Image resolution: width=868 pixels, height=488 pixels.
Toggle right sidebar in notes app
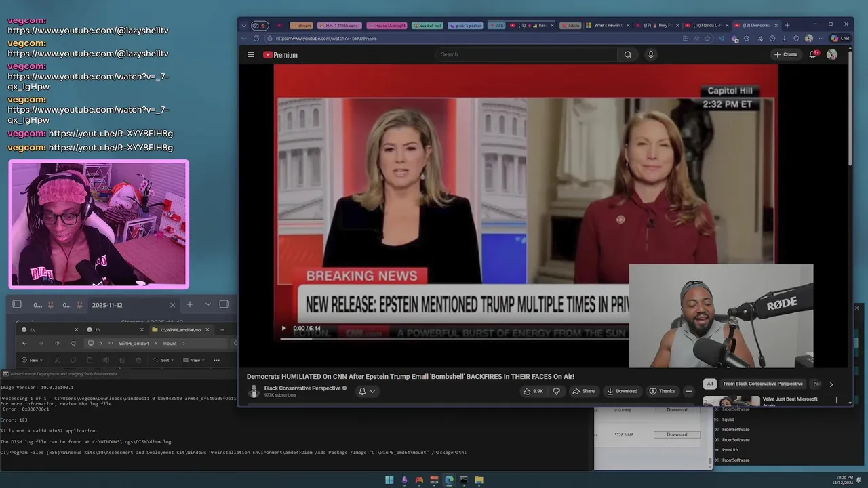coord(224,304)
